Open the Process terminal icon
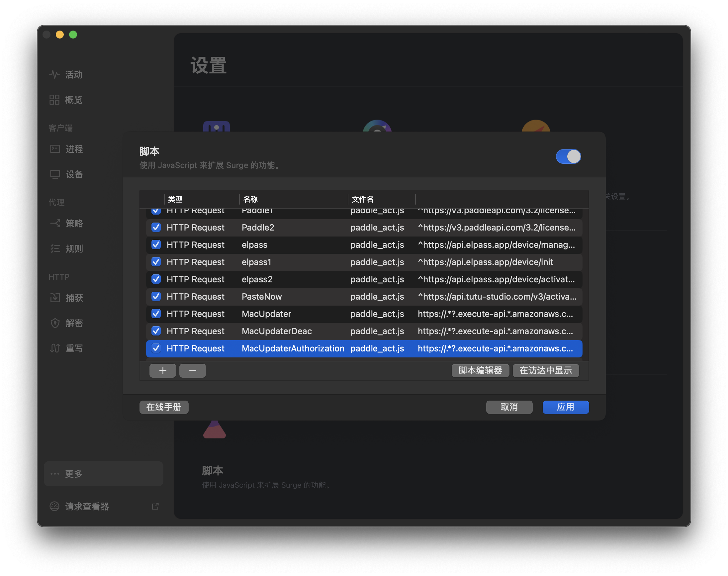 [55, 149]
